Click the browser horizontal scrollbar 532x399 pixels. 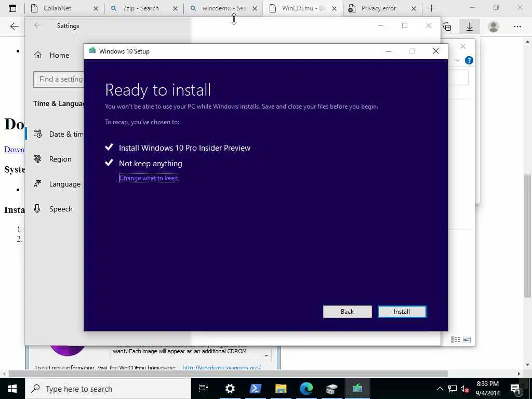click(228, 374)
